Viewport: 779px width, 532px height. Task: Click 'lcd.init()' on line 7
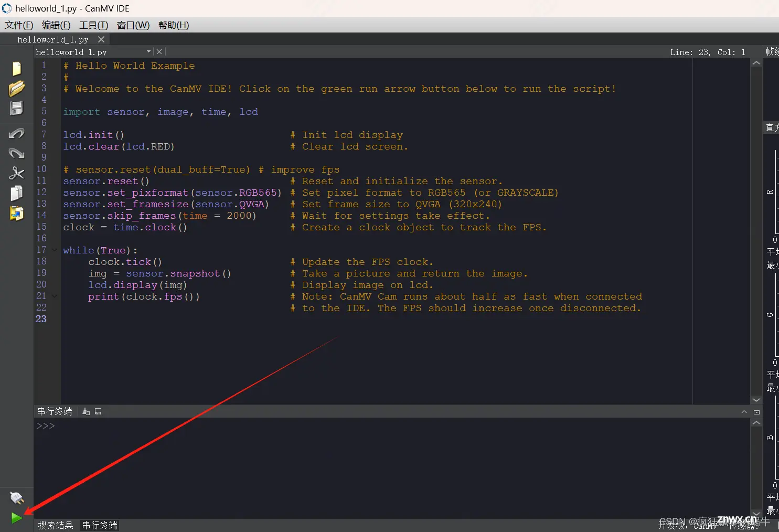coord(93,135)
